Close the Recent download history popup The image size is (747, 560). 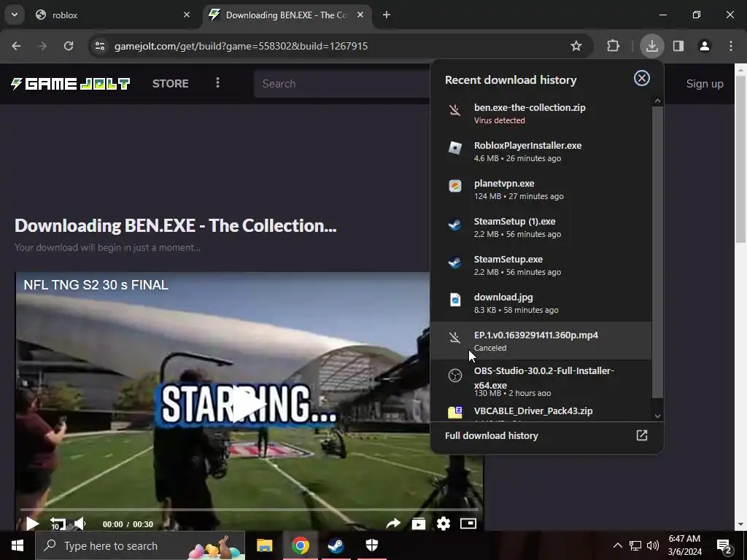tap(642, 78)
